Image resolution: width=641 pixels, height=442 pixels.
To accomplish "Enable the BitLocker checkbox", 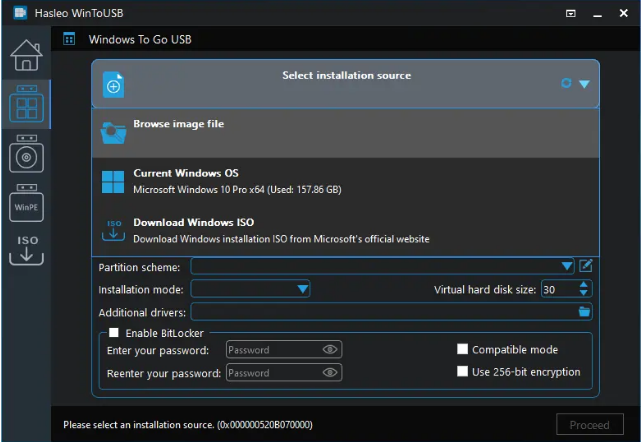I will 114,333.
